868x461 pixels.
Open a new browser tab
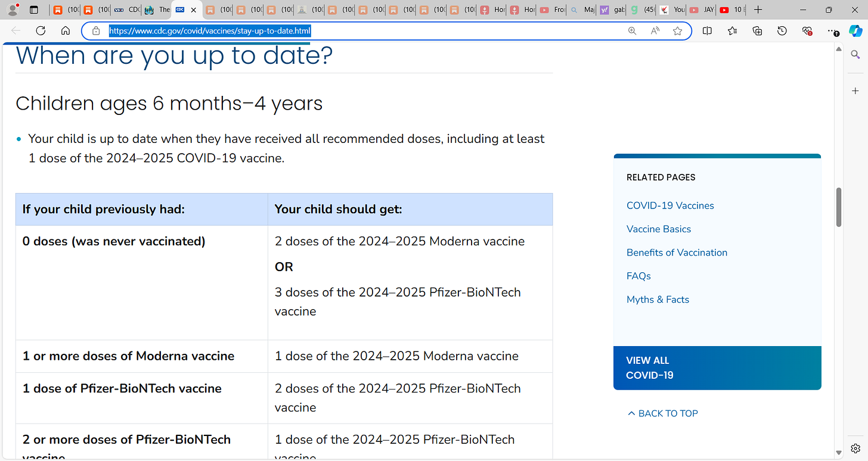click(x=758, y=10)
